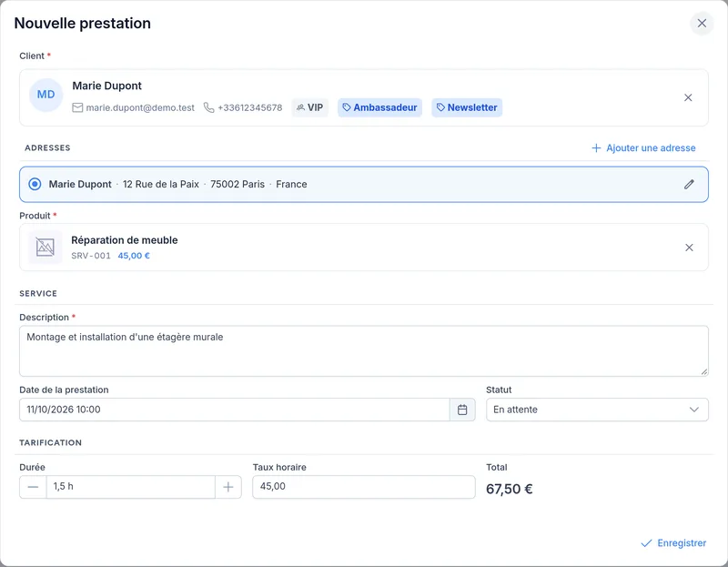728x567 pixels.
Task: Click the email envelope icon
Action: [x=77, y=107]
